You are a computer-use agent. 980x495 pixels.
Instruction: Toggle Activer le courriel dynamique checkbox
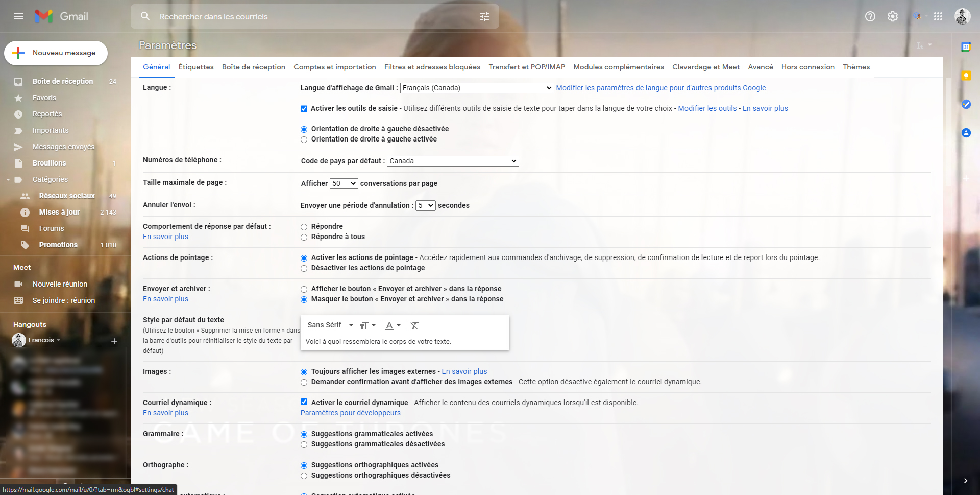coord(304,402)
